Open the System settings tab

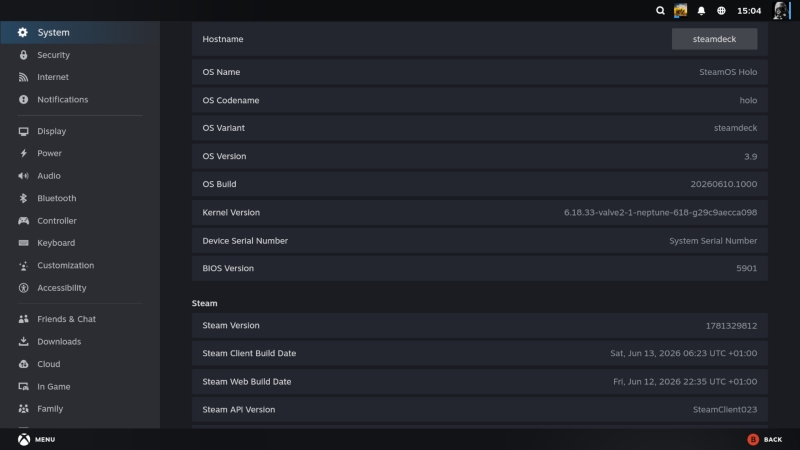tap(80, 32)
